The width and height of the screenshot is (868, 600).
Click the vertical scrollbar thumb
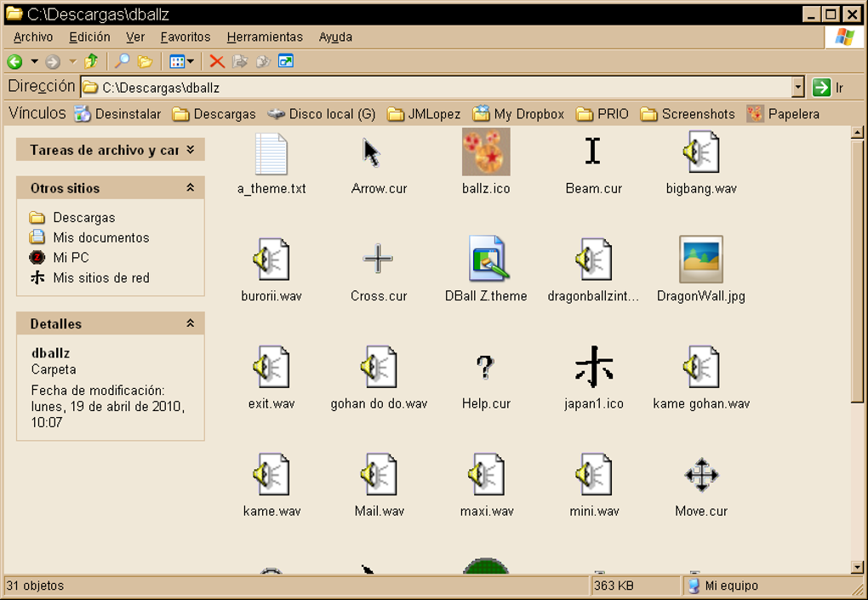point(858,270)
